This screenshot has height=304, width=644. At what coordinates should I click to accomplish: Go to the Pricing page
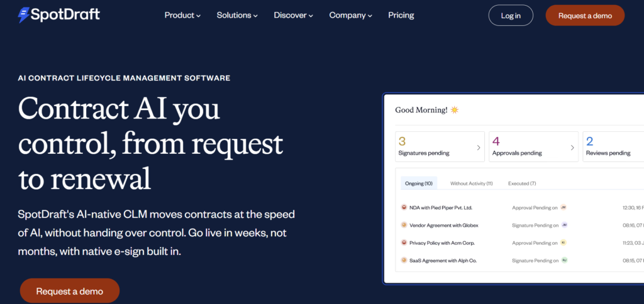click(401, 16)
